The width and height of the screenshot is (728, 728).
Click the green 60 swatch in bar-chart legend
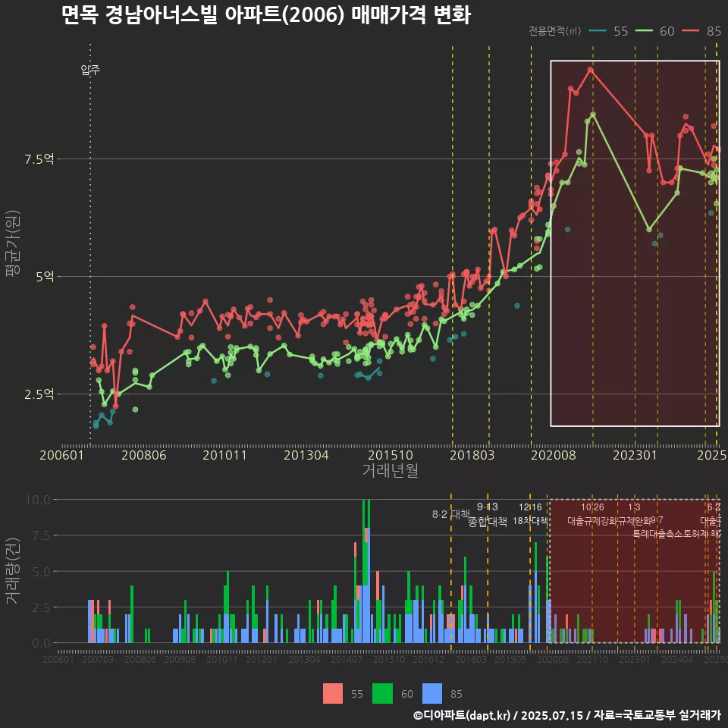point(382,694)
